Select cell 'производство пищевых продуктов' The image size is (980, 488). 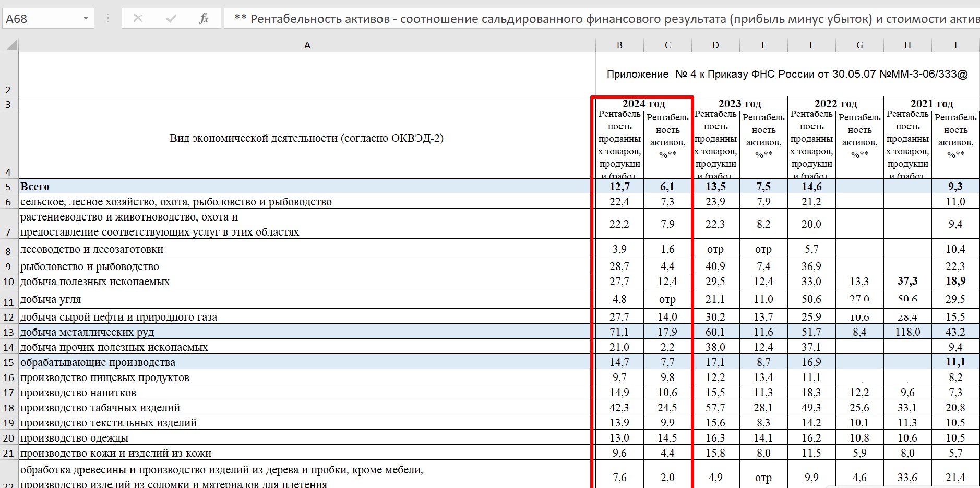tap(307, 377)
